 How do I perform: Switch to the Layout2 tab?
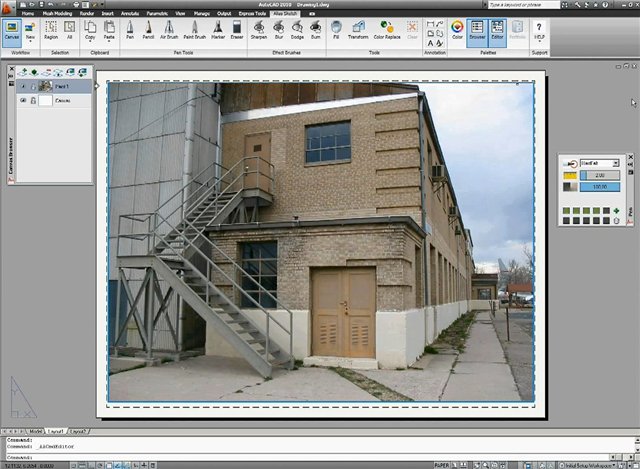[78, 431]
